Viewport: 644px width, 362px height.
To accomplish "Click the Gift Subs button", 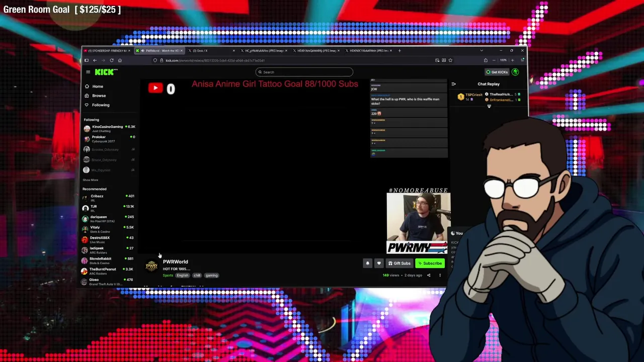I will coord(399,263).
